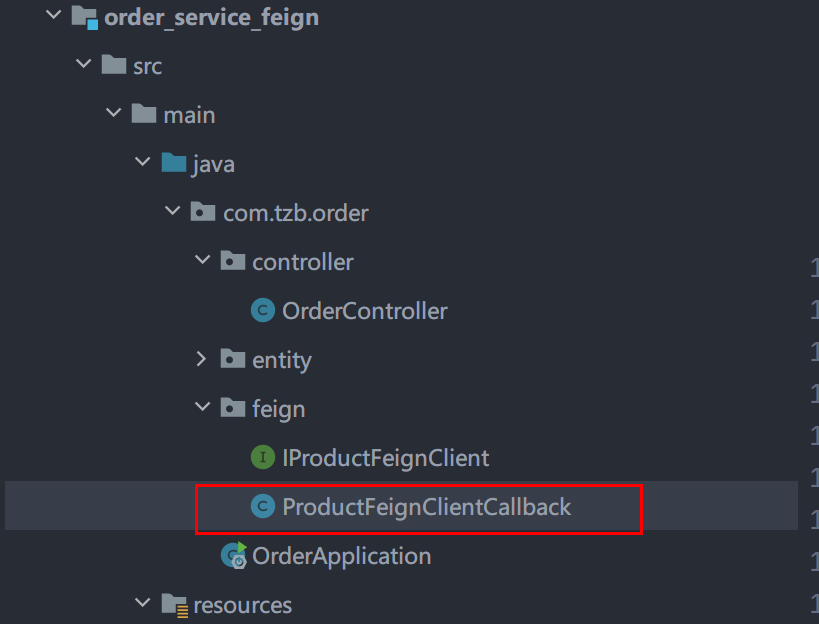Click the IProductFeignClient interface icon

click(263, 458)
